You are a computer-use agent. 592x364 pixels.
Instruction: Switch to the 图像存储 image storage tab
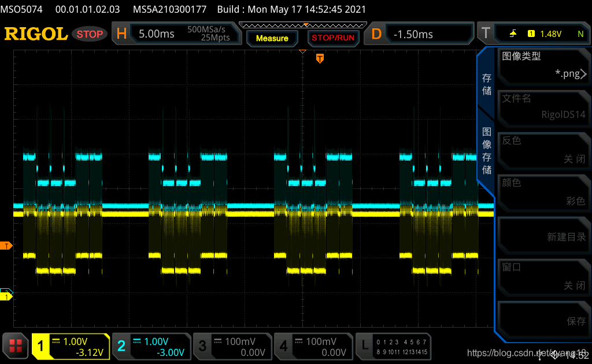[x=486, y=151]
